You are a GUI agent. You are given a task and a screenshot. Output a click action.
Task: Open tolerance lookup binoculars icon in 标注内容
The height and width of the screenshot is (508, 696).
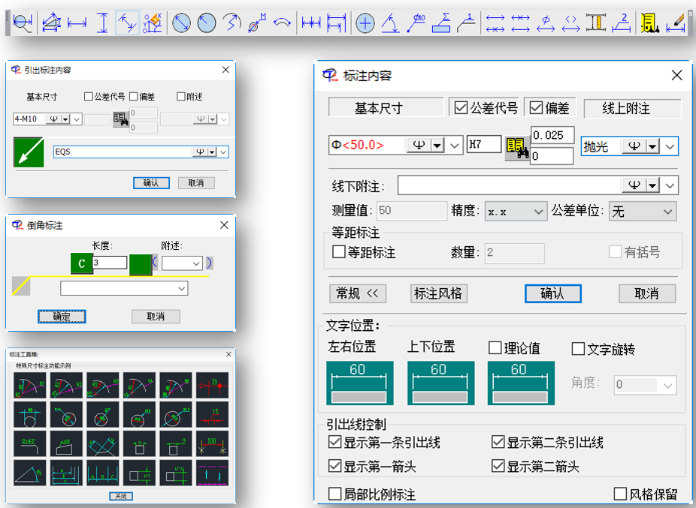pyautogui.click(x=516, y=146)
